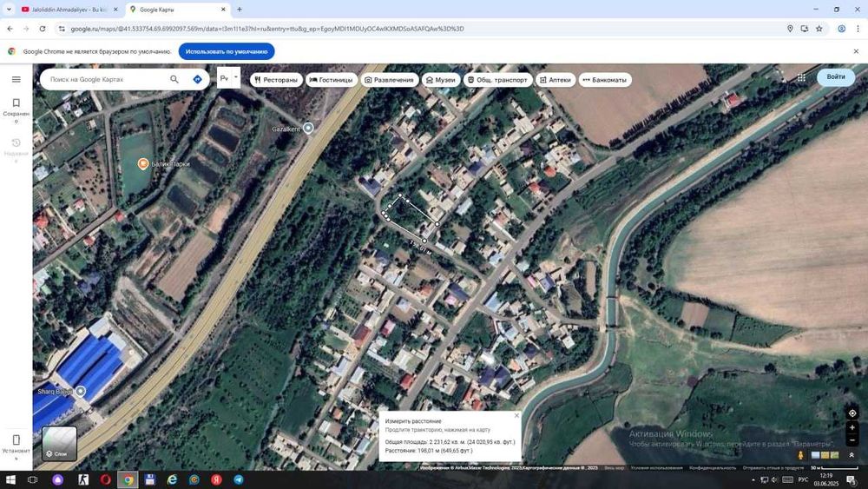The image size is (868, 489).
Task: Open the Layers map type thumbnail
Action: click(x=59, y=443)
